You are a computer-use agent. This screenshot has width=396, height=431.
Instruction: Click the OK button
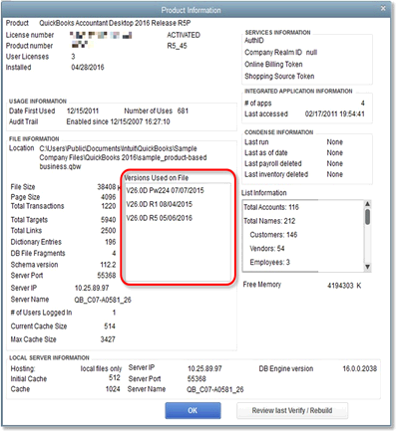tap(193, 410)
